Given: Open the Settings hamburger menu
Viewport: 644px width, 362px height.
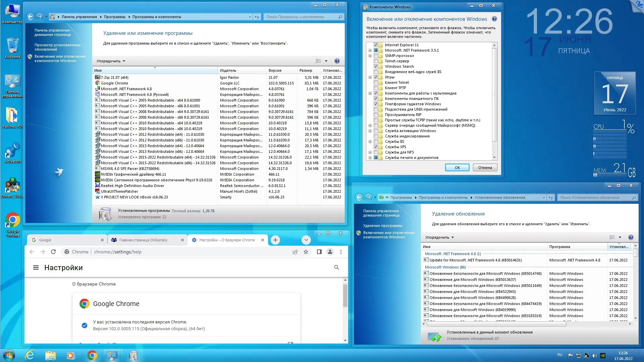Looking at the screenshot, I should point(36,267).
